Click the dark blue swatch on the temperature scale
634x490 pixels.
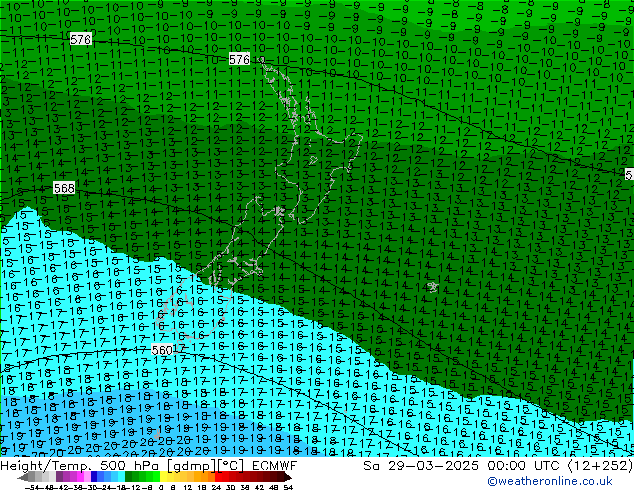click(x=94, y=477)
